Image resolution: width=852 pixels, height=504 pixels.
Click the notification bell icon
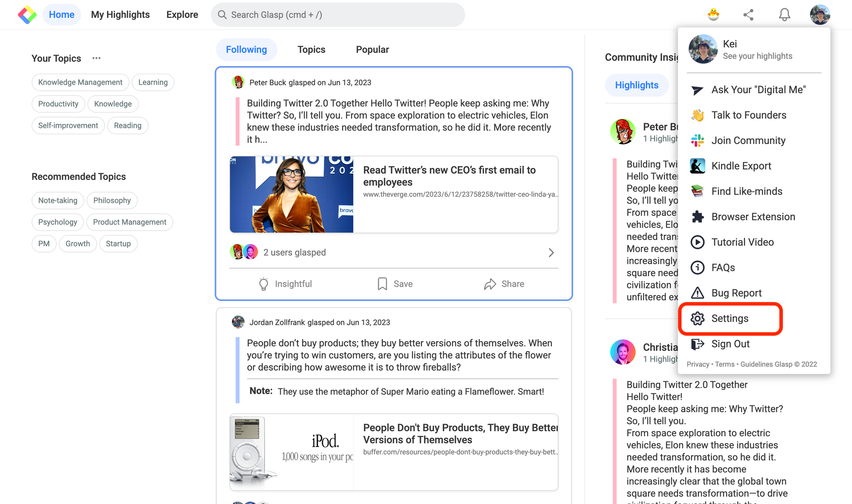[784, 15]
